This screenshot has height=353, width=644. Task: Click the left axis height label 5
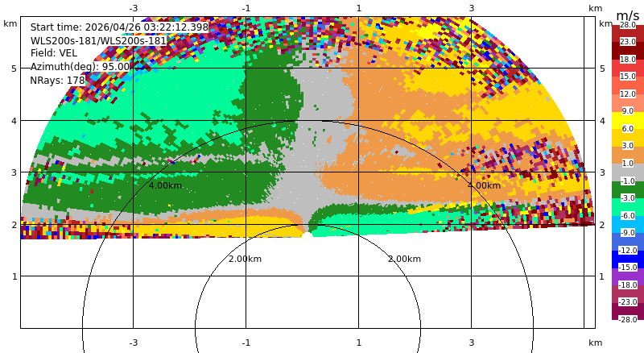point(14,69)
